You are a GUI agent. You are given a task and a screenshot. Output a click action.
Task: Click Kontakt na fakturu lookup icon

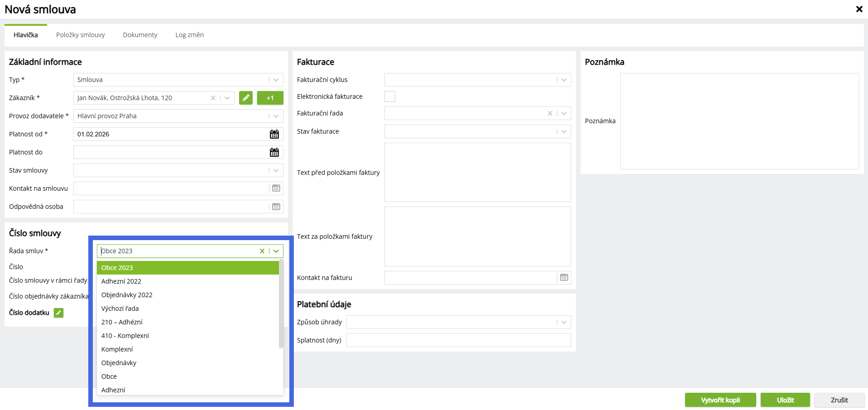coord(564,278)
